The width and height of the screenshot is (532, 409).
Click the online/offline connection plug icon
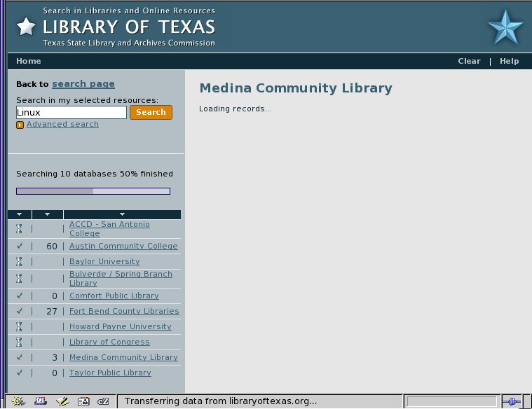512,401
